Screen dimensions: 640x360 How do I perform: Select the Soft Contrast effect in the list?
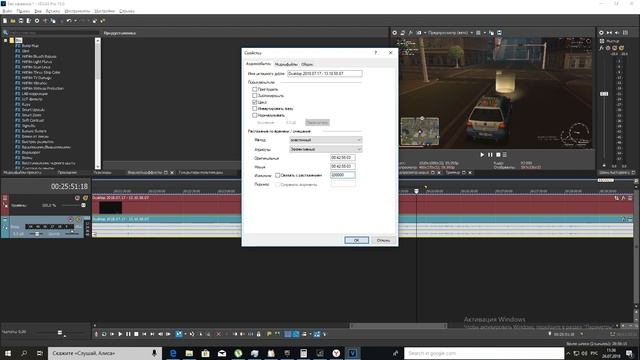[33, 120]
